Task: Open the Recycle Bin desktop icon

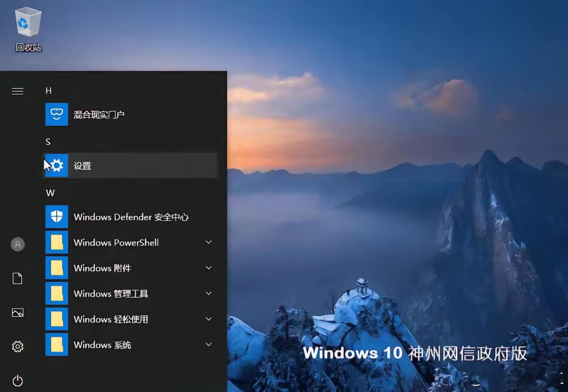Action: tap(28, 22)
